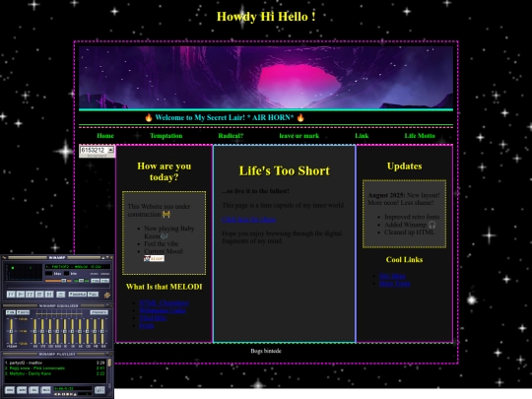Click the Winamp visualizer display

24,272
